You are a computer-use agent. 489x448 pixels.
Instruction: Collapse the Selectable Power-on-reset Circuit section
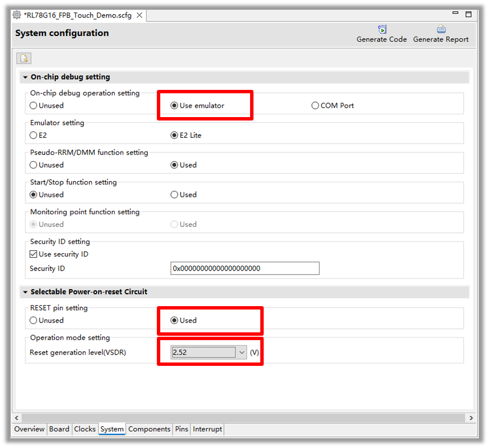point(25,292)
